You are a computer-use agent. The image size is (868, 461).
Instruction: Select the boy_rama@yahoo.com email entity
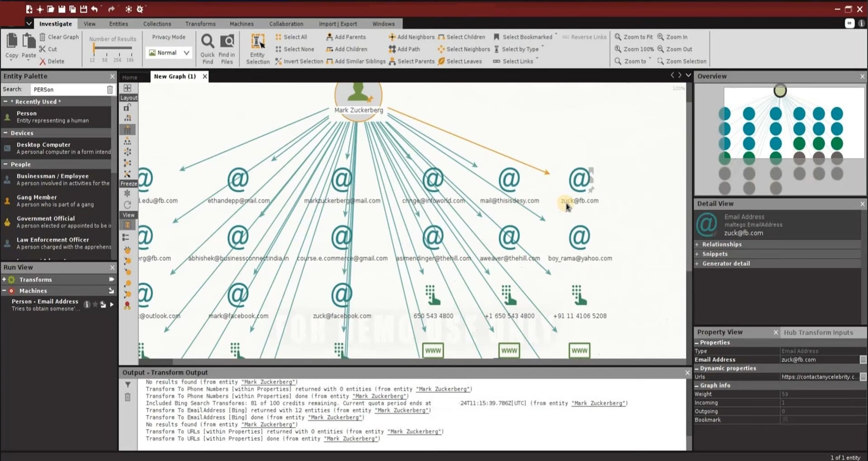point(580,243)
